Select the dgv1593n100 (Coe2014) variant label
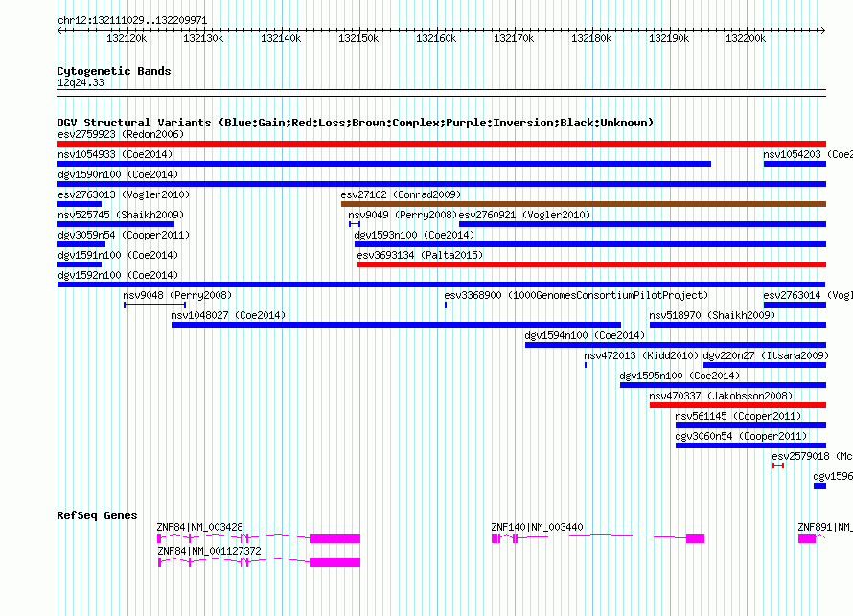Viewport: 853px width, 616px height. (414, 235)
